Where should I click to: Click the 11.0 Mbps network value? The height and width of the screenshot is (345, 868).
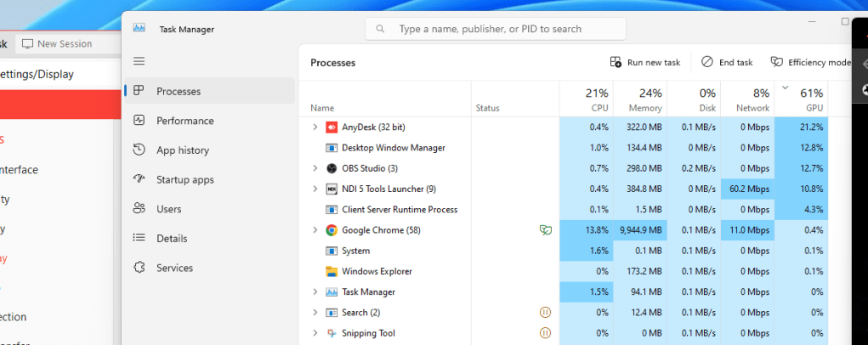coord(747,230)
